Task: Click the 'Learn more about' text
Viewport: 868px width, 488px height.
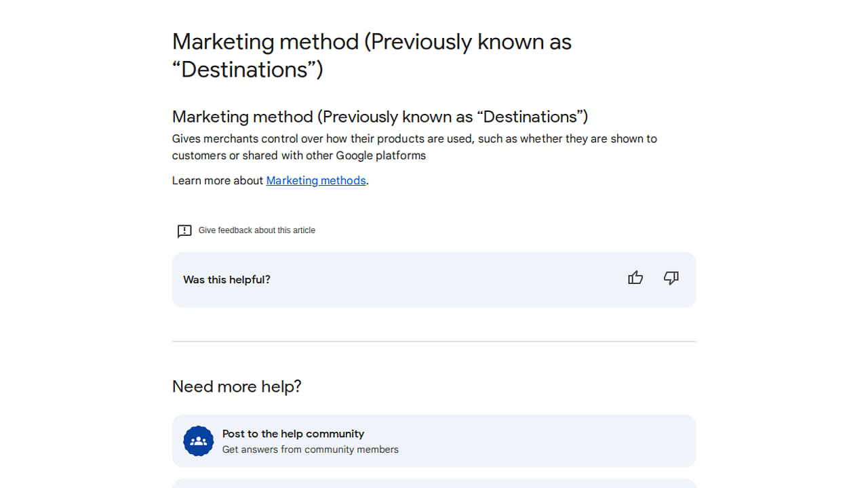Action: (x=217, y=180)
